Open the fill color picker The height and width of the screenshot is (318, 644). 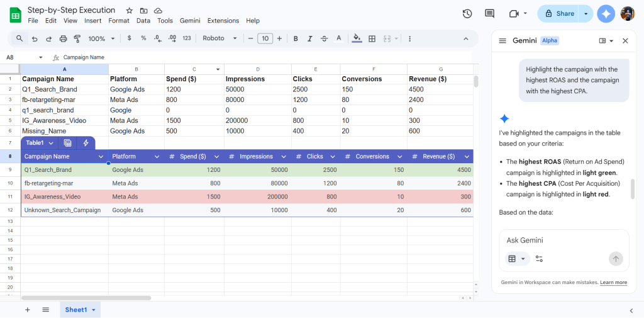click(357, 38)
